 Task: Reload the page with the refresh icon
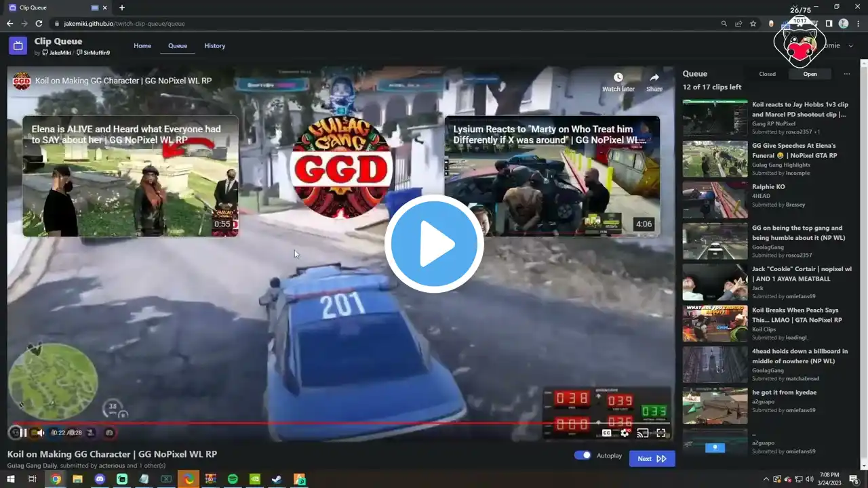(39, 24)
